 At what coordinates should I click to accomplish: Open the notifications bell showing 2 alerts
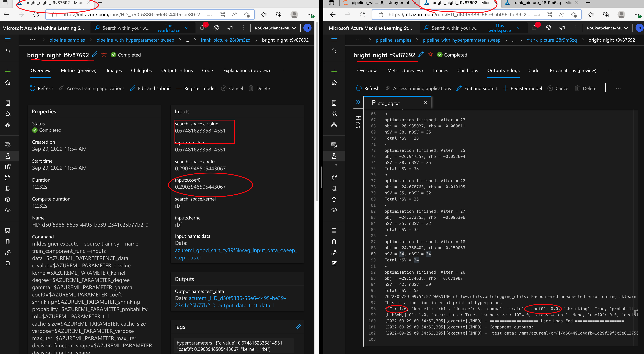tap(202, 28)
